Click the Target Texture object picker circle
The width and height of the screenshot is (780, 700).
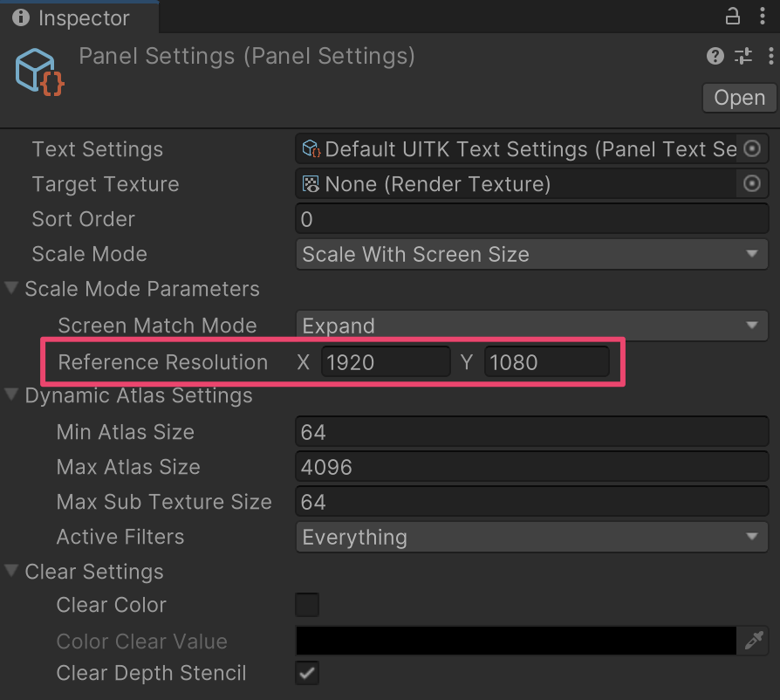(752, 183)
